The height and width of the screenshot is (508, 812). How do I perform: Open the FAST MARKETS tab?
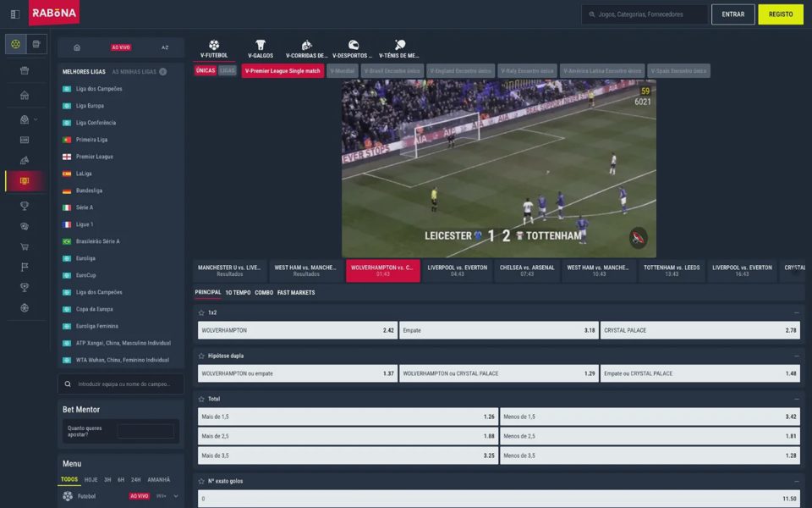coord(296,293)
